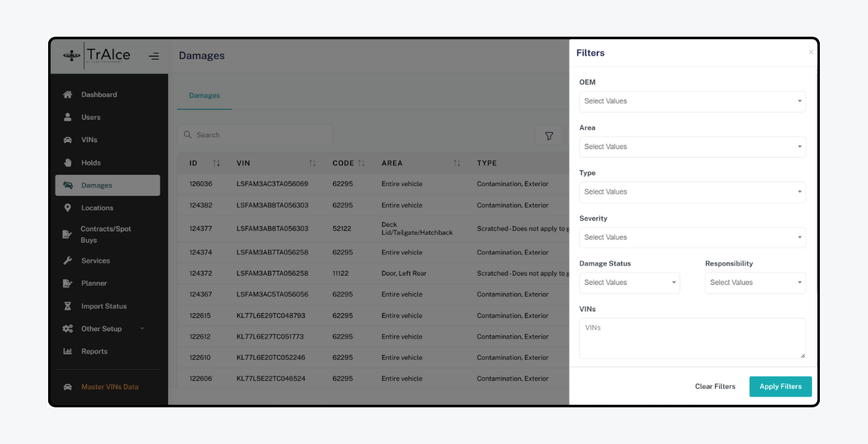The width and height of the screenshot is (868, 444).
Task: Click the funnel filter icon
Action: 549,135
